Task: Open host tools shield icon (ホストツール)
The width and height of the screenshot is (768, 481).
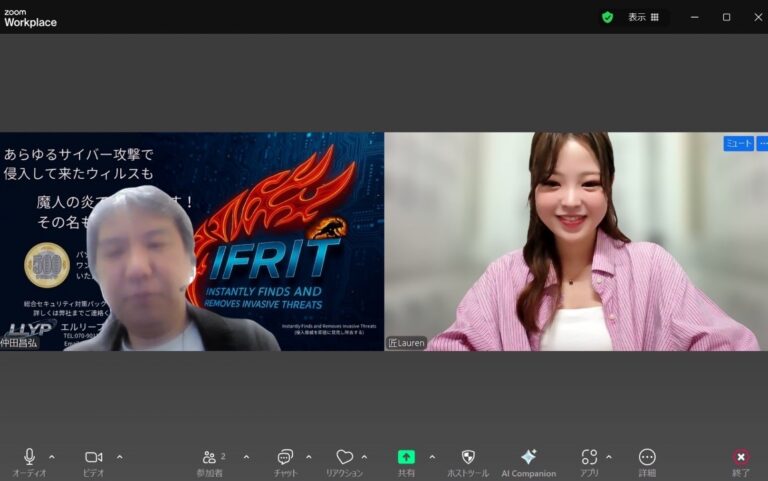Action: [x=468, y=457]
